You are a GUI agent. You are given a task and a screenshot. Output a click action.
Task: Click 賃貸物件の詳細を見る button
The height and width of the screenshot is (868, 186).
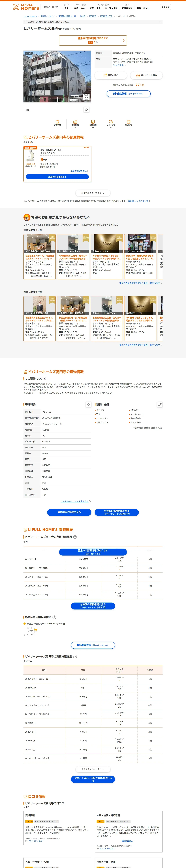point(69,512)
